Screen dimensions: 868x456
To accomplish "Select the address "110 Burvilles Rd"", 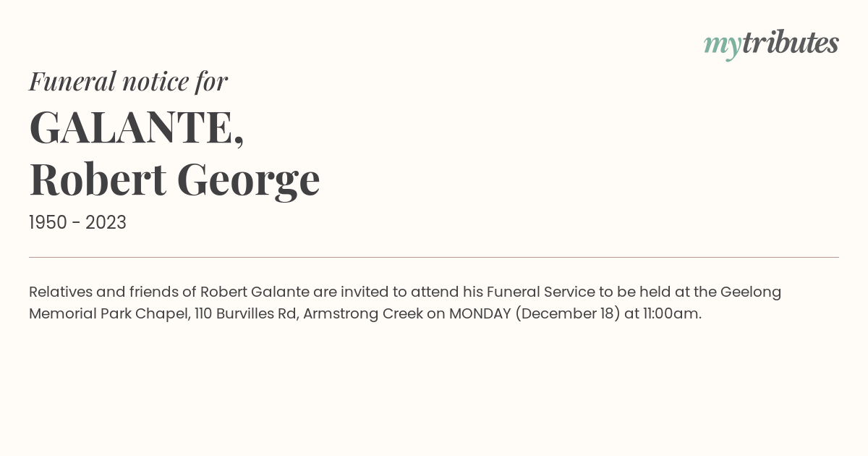I will click(x=246, y=314).
